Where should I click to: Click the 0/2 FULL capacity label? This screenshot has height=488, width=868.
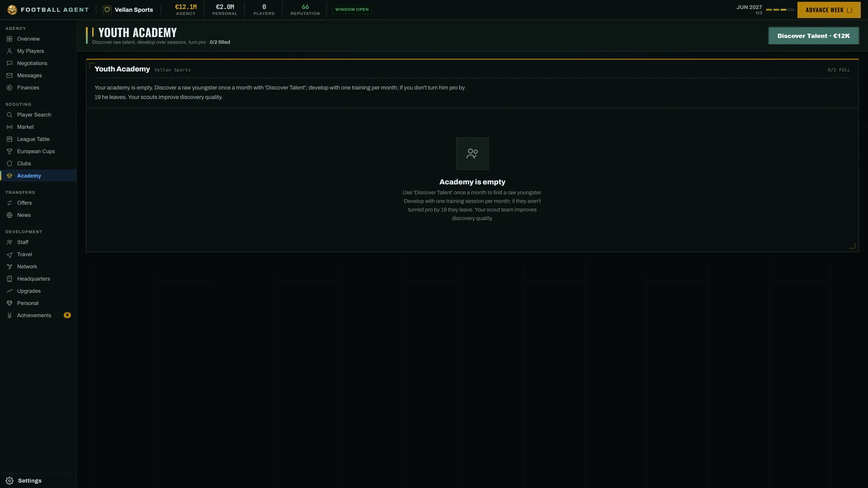pos(839,70)
